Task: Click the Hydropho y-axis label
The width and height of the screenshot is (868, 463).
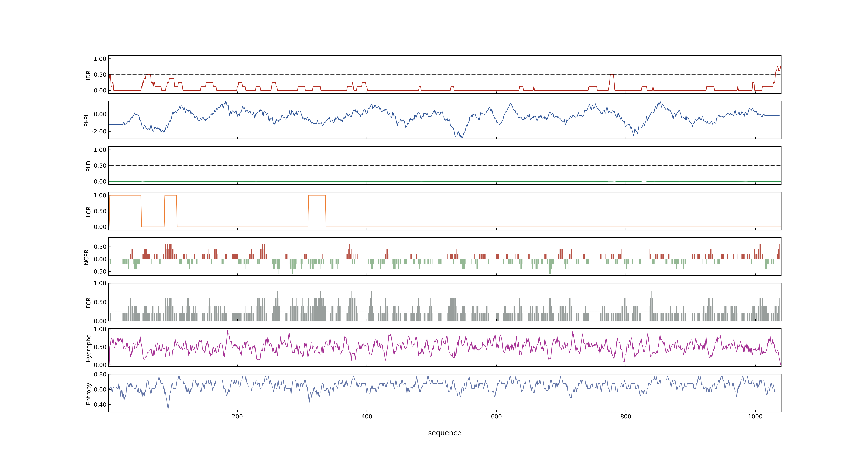Action: click(x=88, y=348)
